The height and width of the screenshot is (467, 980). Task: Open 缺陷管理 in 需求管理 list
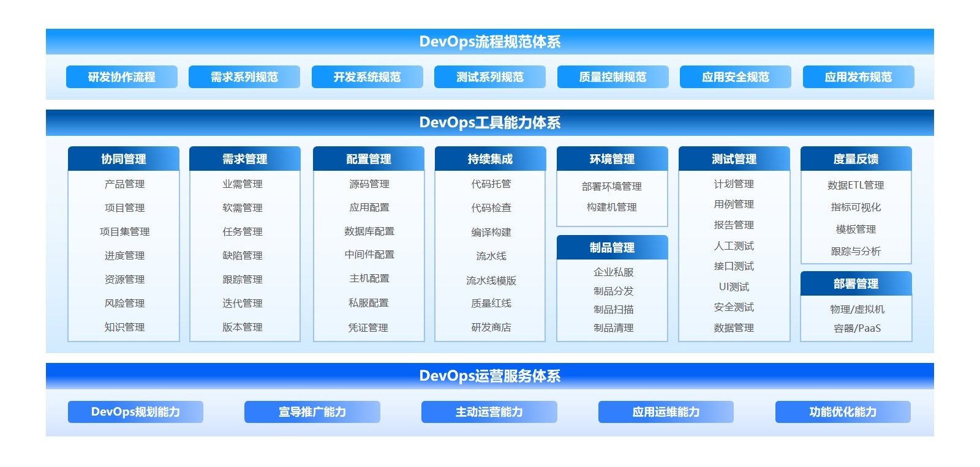click(243, 255)
